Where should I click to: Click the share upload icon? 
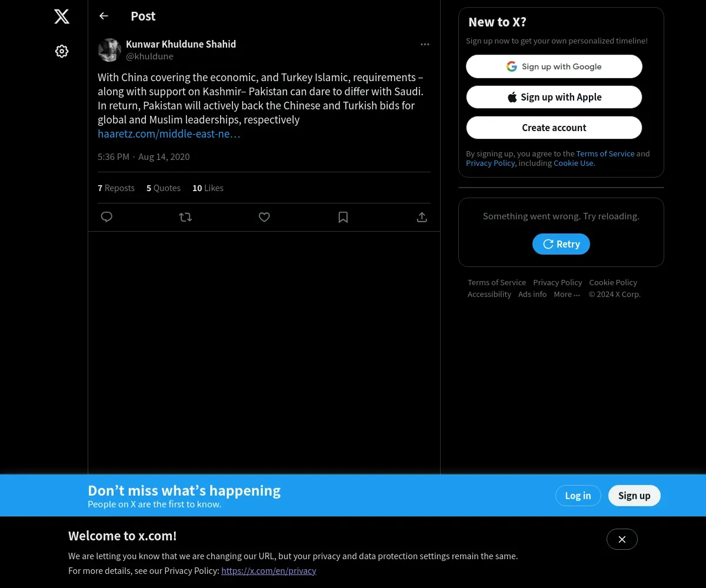click(422, 217)
